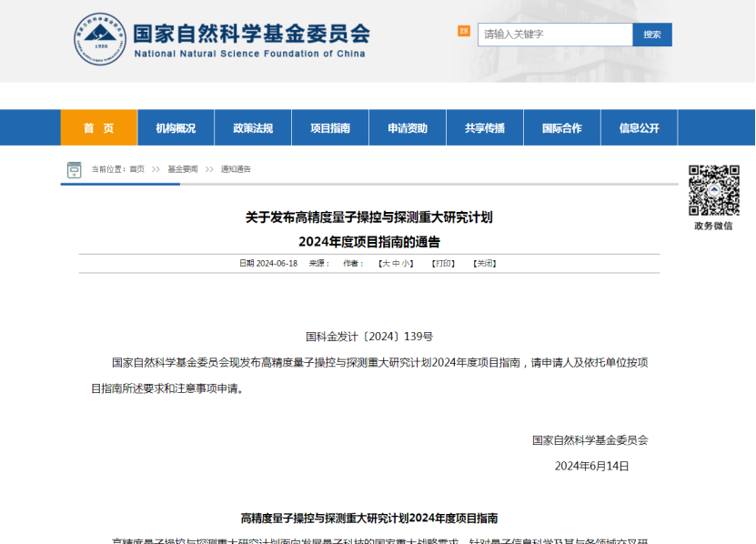Open the 国际合作 menu

561,128
